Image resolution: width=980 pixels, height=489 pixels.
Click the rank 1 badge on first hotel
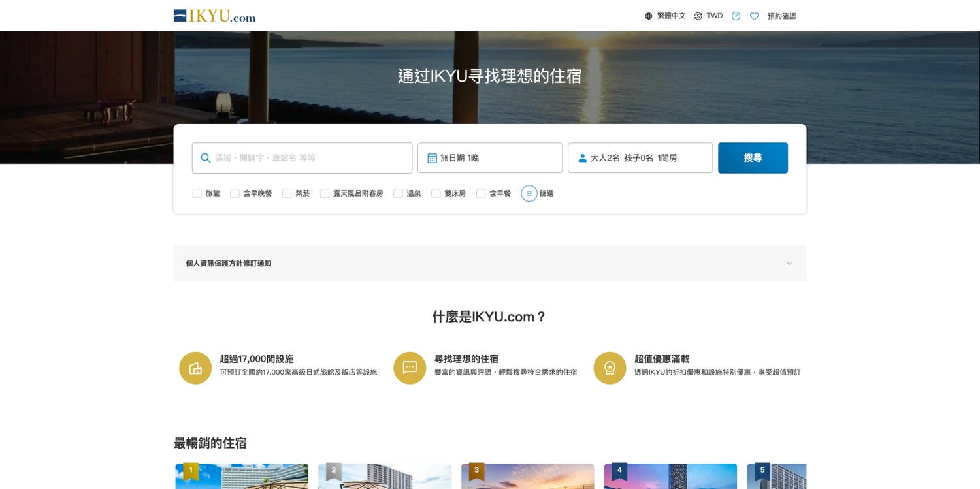[x=191, y=471]
